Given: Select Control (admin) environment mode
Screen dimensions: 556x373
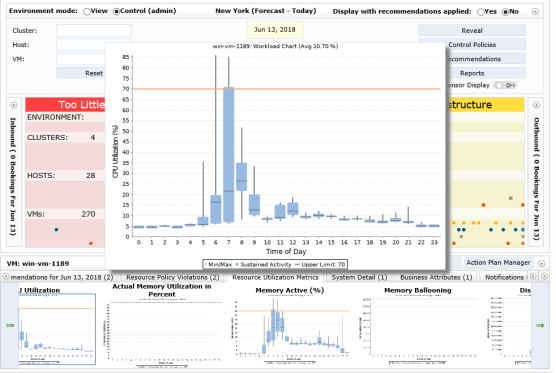Looking at the screenshot, I should point(116,11).
